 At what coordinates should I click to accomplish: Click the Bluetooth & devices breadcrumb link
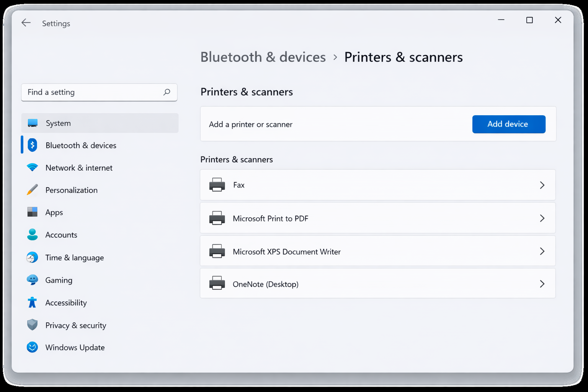263,57
